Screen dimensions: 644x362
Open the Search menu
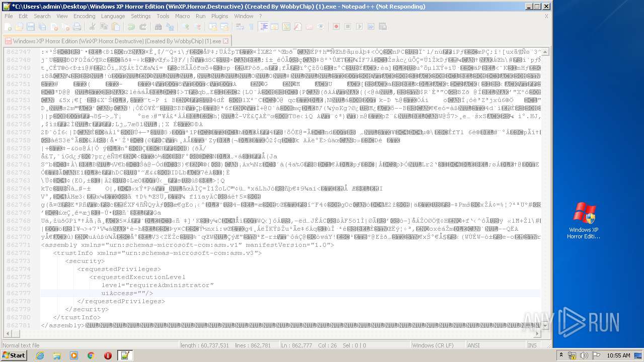[x=42, y=16]
